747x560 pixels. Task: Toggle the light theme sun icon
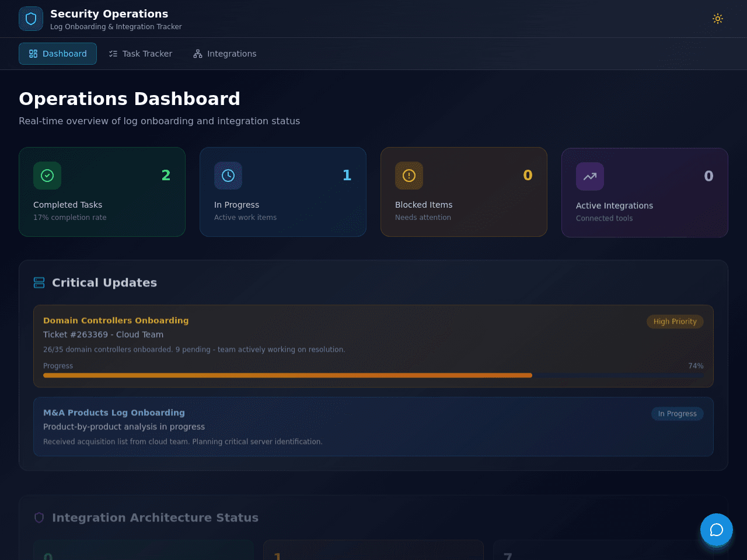click(718, 19)
